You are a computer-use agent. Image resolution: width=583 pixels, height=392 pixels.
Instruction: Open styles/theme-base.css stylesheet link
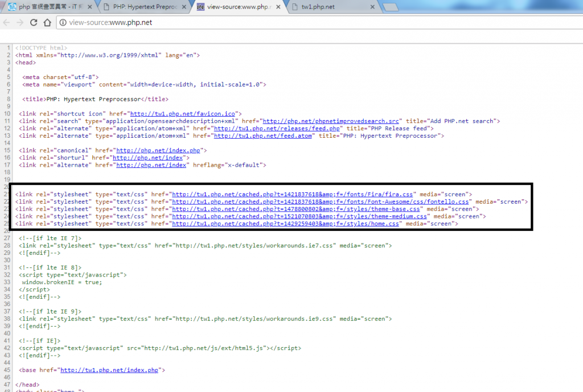click(x=296, y=209)
